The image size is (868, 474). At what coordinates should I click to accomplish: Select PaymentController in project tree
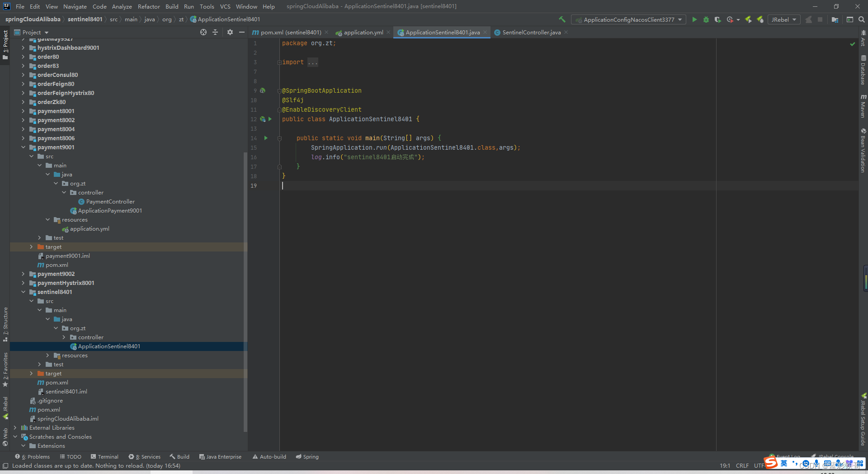coord(110,201)
